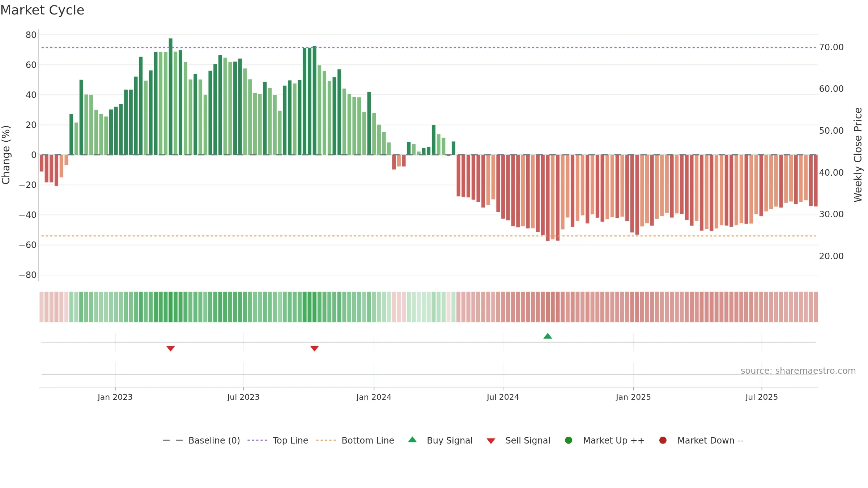Image resolution: width=868 pixels, height=488 pixels.
Task: Click the 20.00 right-axis price label
Action: click(x=831, y=256)
